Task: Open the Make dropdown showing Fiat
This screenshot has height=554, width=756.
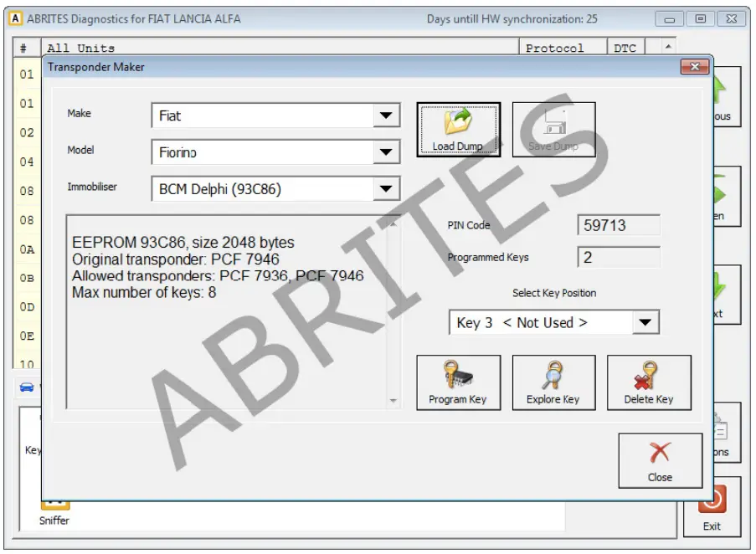Action: (386, 115)
